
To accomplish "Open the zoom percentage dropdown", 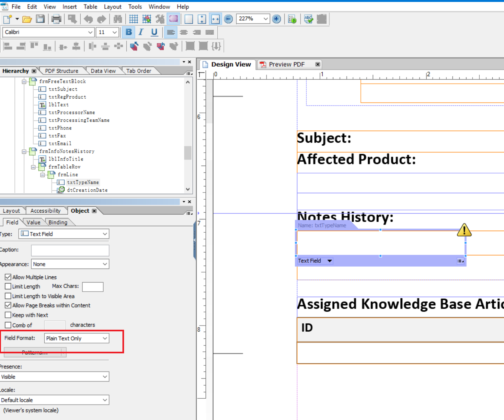I will pos(266,19).
